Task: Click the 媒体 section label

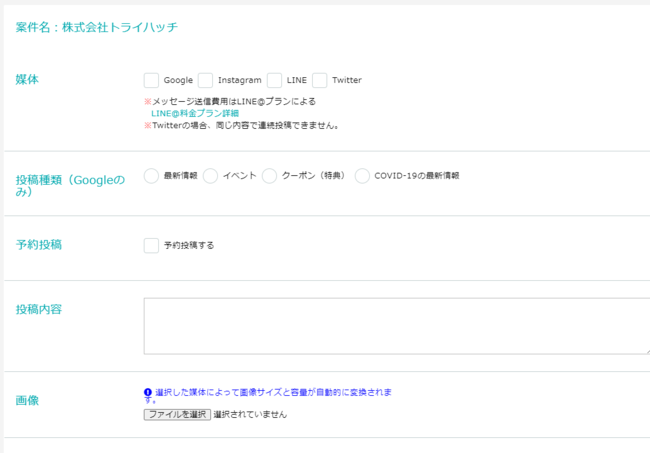Action: [27, 79]
